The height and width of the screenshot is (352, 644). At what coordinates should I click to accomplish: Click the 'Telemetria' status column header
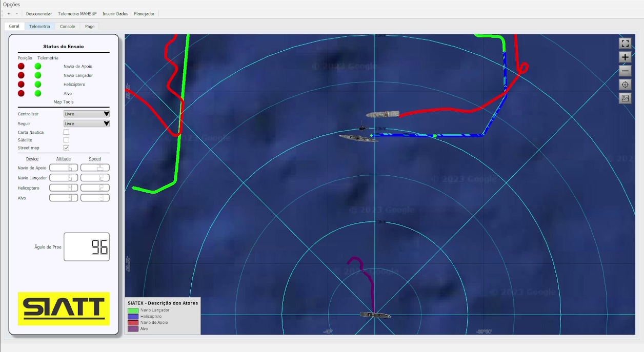click(48, 58)
